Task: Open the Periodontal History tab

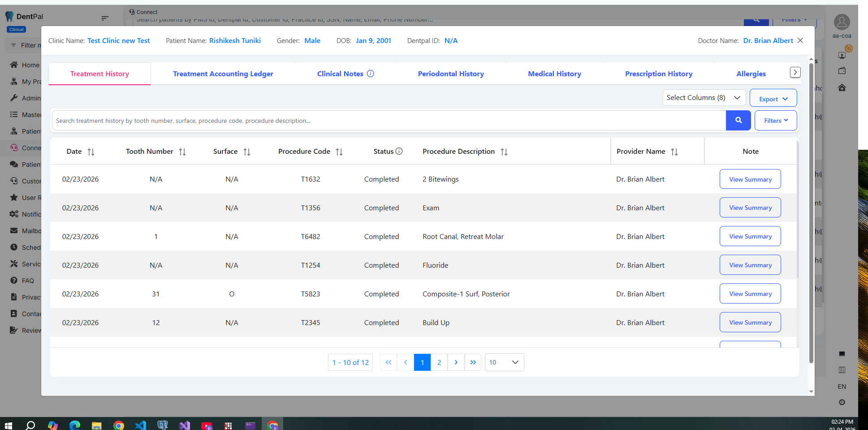Action: pos(450,74)
